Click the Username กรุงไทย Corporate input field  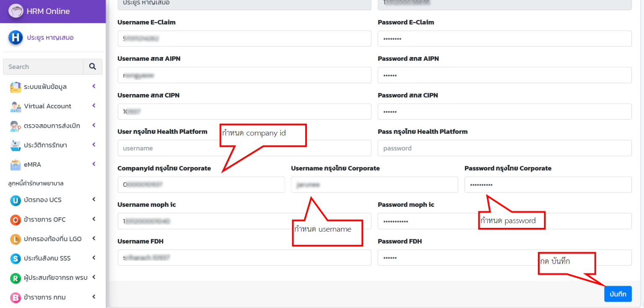[x=374, y=185]
